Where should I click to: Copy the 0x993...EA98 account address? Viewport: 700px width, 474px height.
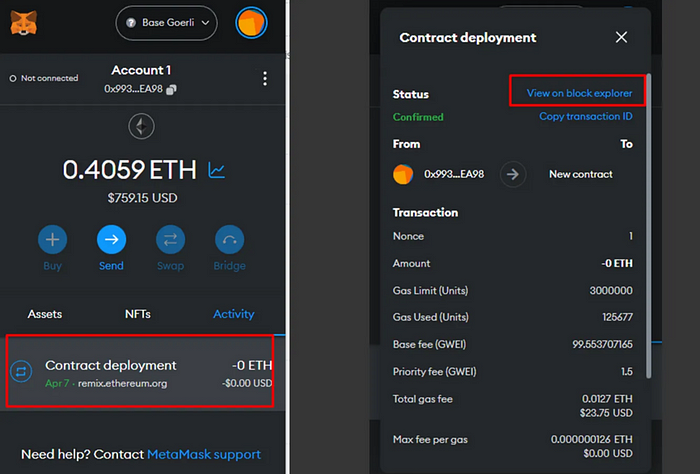coord(171,90)
